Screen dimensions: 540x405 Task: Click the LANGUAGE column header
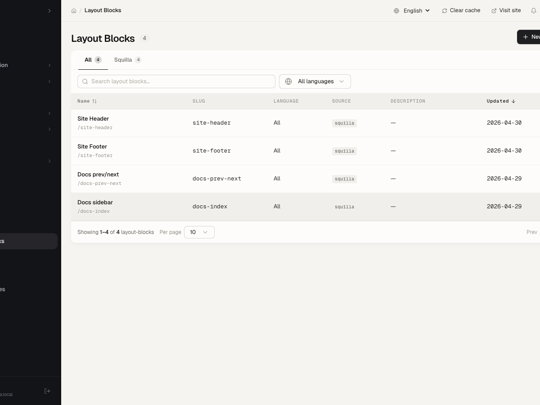[286, 101]
